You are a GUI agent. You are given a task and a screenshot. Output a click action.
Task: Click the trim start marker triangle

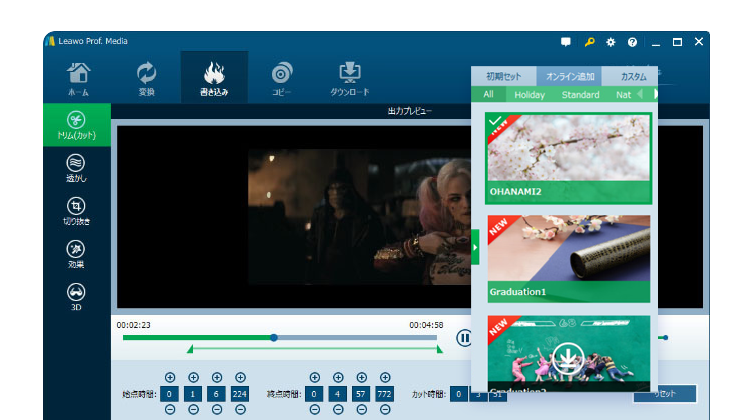[190, 349]
